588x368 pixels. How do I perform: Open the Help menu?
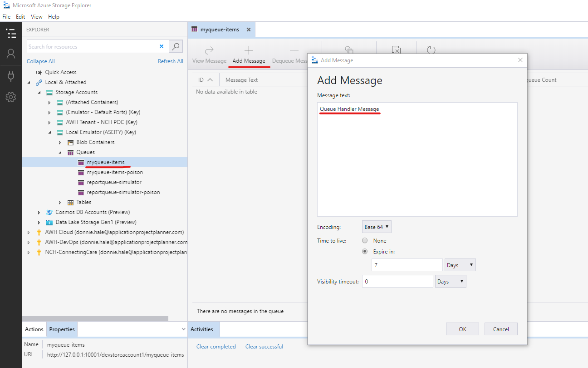(54, 16)
